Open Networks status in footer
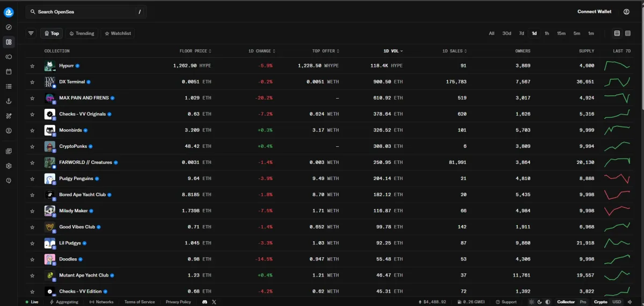Viewport: 644px width, 306px height. coord(101,302)
